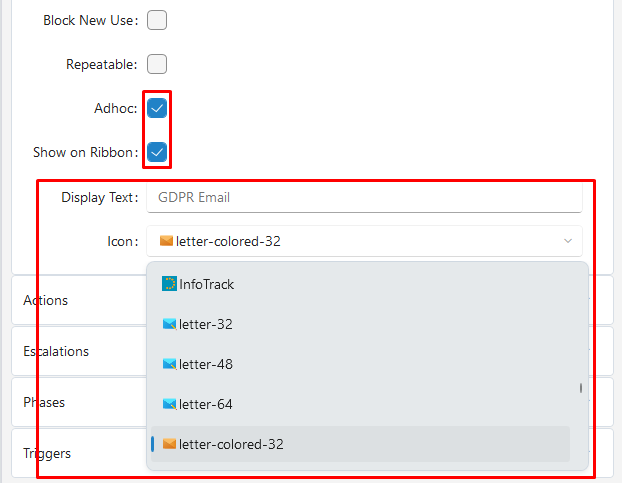Click the orange letter-colored-32 list icon

click(x=169, y=444)
